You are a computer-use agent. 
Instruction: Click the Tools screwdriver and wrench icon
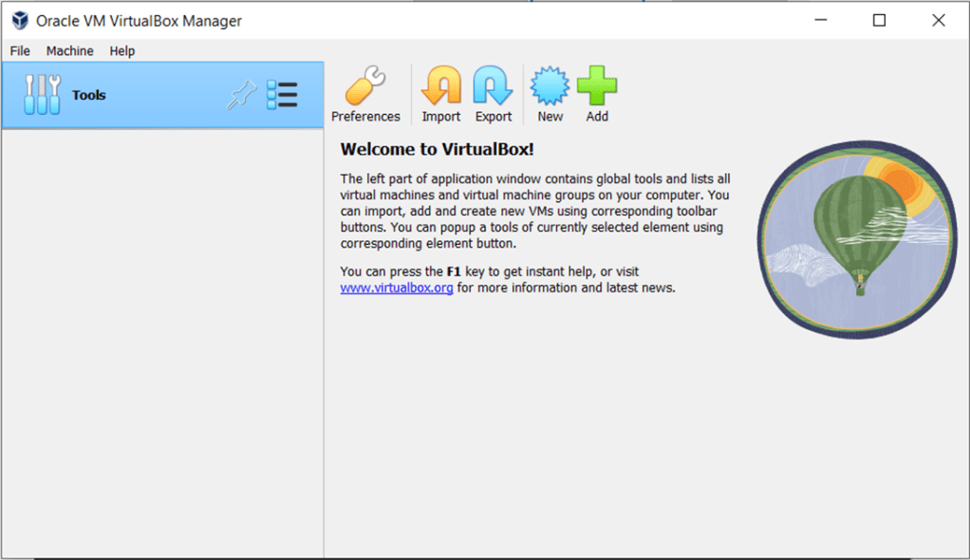(x=42, y=95)
